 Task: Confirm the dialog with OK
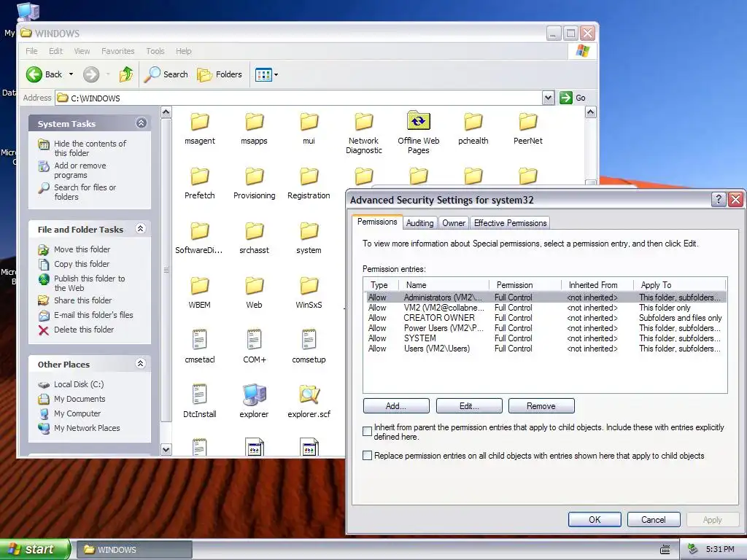[595, 519]
